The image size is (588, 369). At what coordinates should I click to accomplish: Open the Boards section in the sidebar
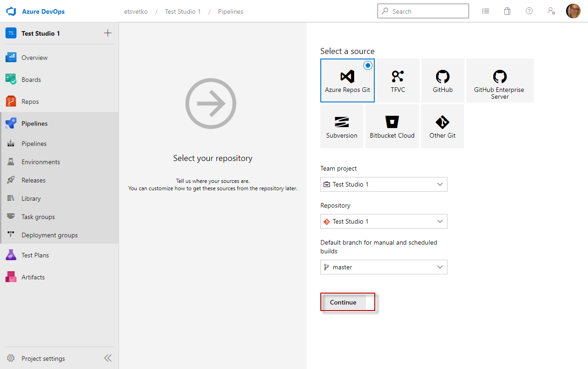(x=59, y=80)
